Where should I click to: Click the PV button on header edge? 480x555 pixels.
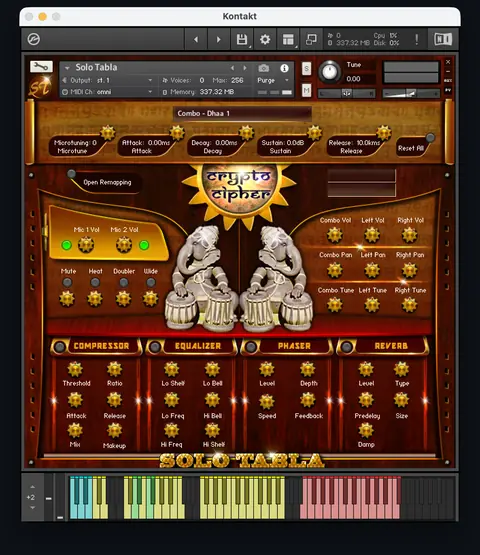[x=448, y=90]
